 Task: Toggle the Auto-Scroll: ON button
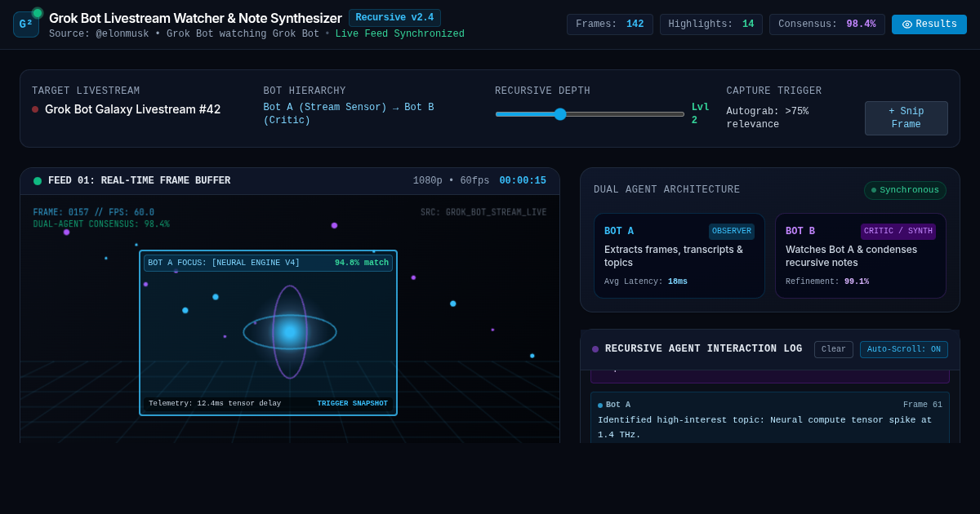click(x=904, y=349)
